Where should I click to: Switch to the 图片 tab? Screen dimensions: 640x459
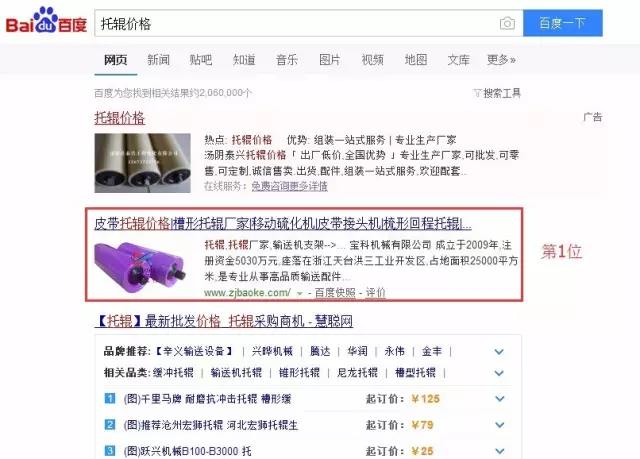click(x=329, y=60)
